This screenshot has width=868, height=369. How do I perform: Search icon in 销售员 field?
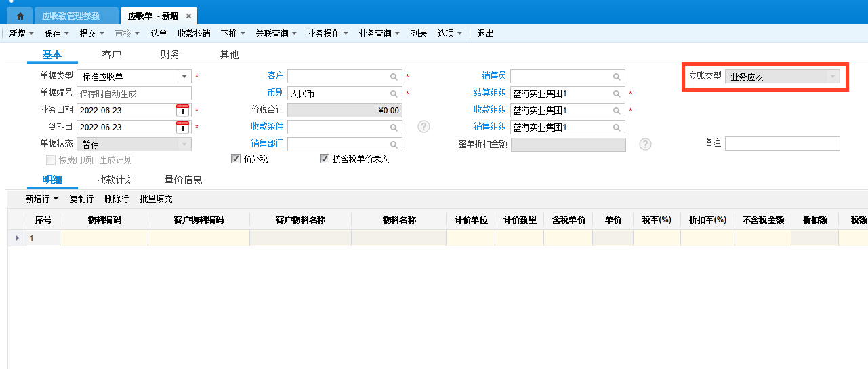tap(617, 77)
